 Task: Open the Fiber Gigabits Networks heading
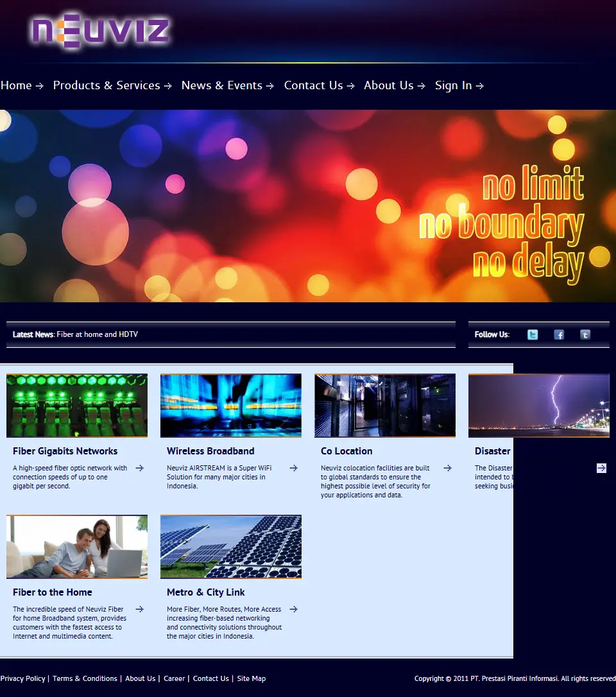point(65,451)
